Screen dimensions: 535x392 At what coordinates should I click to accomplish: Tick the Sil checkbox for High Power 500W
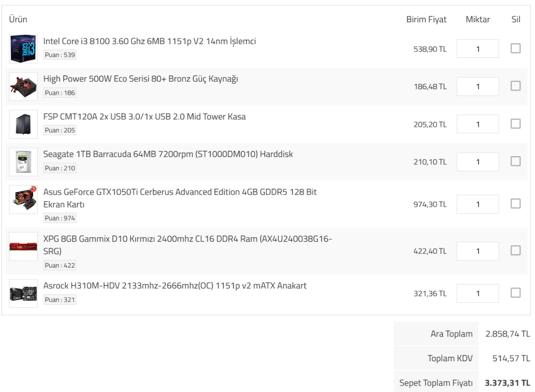pyautogui.click(x=516, y=86)
